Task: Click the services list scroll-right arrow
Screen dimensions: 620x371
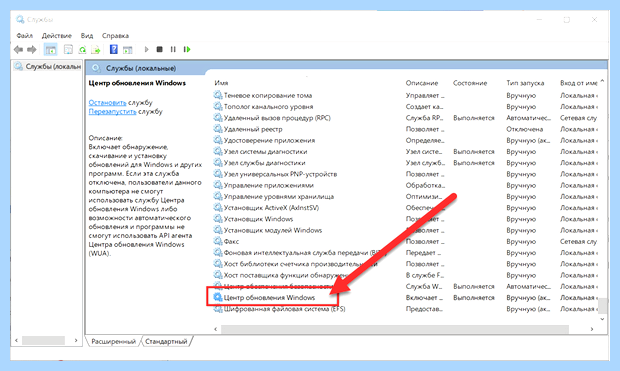Action: (x=592, y=329)
